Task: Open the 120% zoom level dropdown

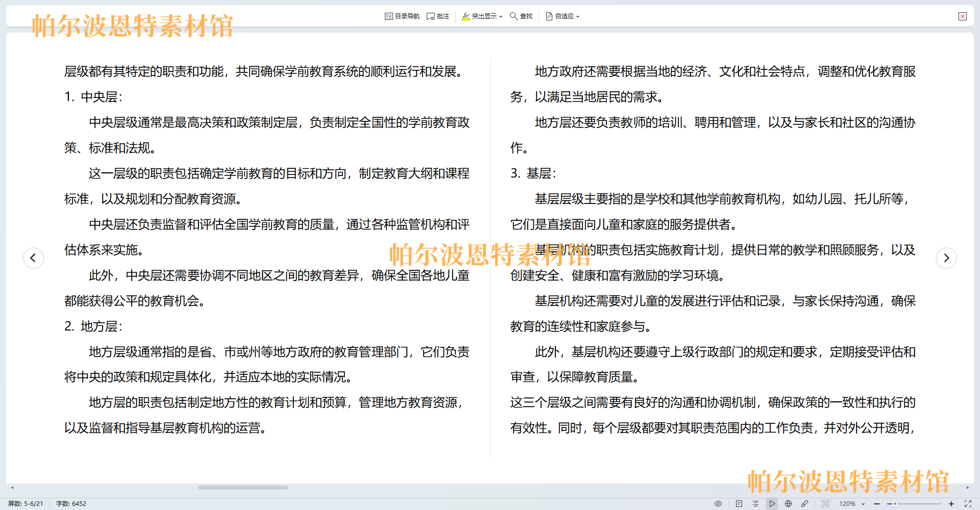Action: (852, 504)
